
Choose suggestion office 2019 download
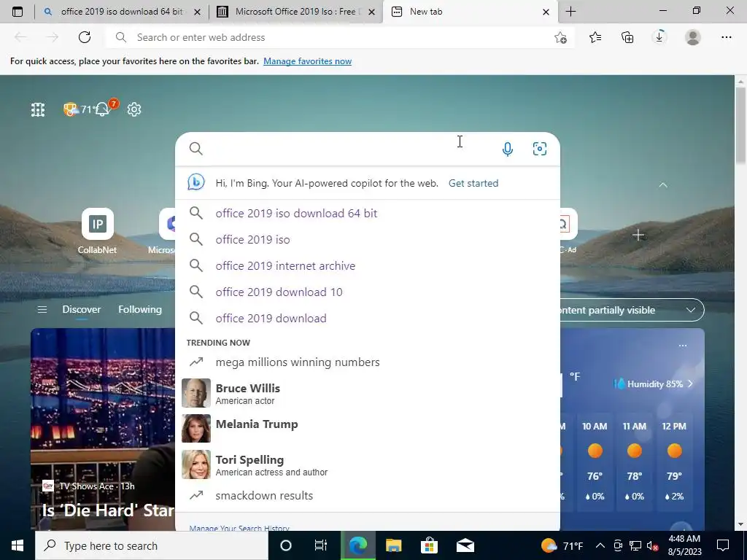point(368,318)
